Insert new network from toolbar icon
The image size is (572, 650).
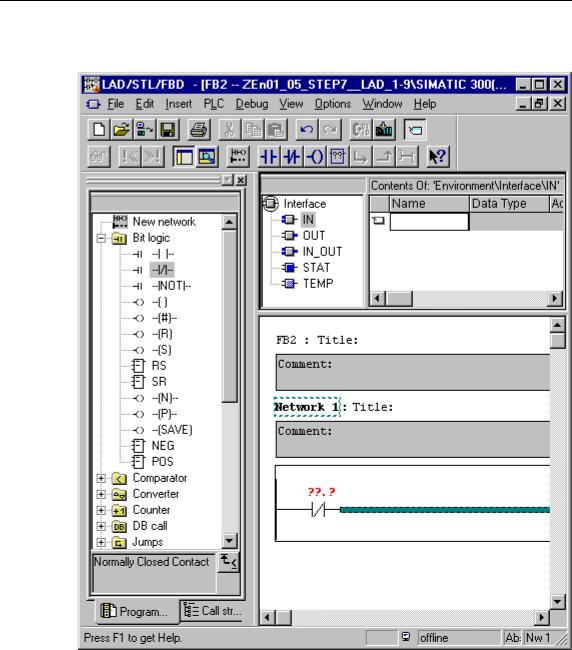coord(238,157)
